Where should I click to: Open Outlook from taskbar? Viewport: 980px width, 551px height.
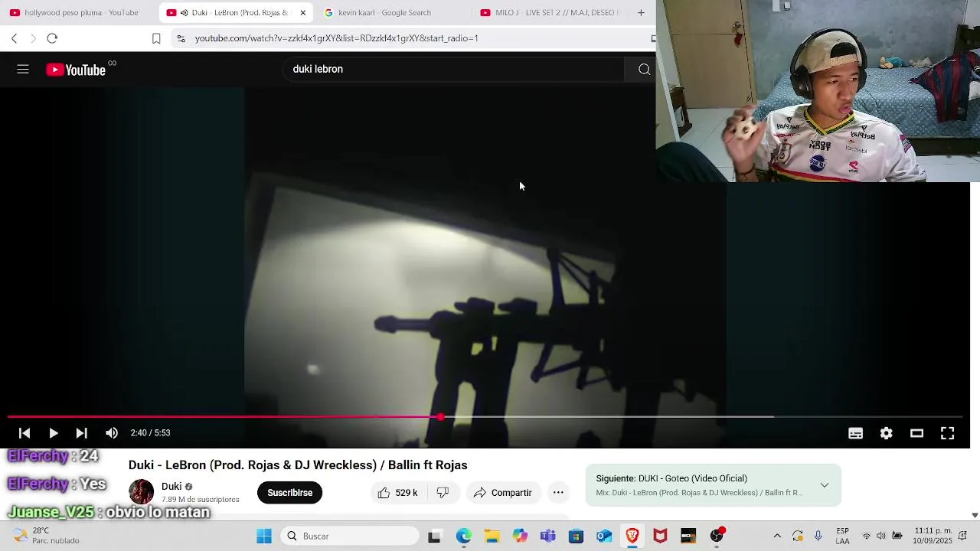click(604, 536)
